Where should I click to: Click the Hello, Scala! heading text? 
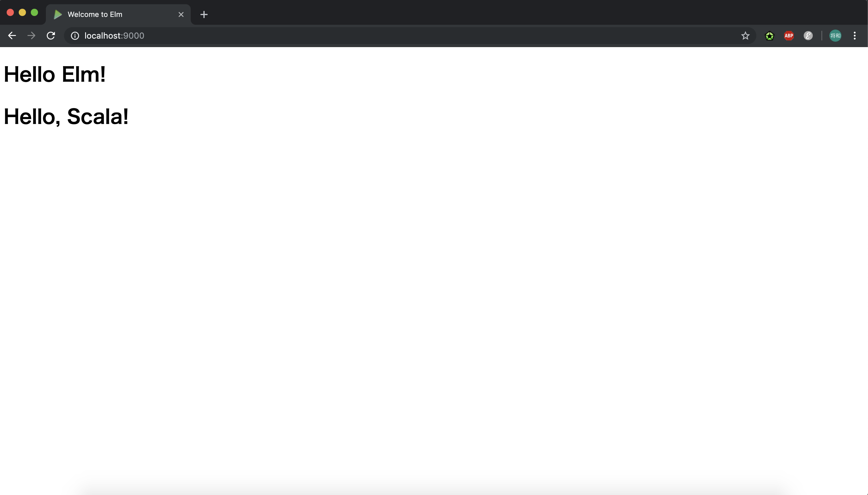click(x=65, y=116)
